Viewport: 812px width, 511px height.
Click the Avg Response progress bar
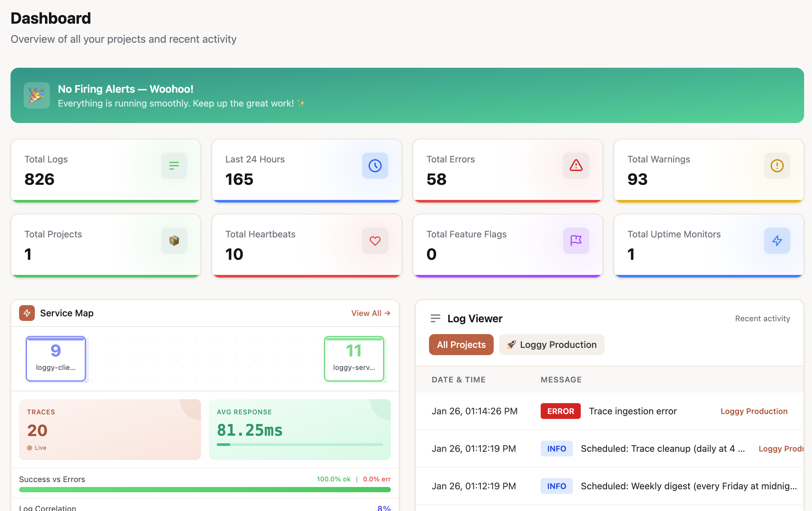[300, 445]
